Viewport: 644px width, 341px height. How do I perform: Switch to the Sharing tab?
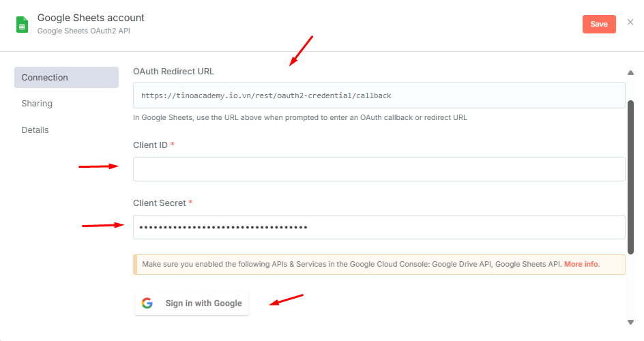pos(37,104)
